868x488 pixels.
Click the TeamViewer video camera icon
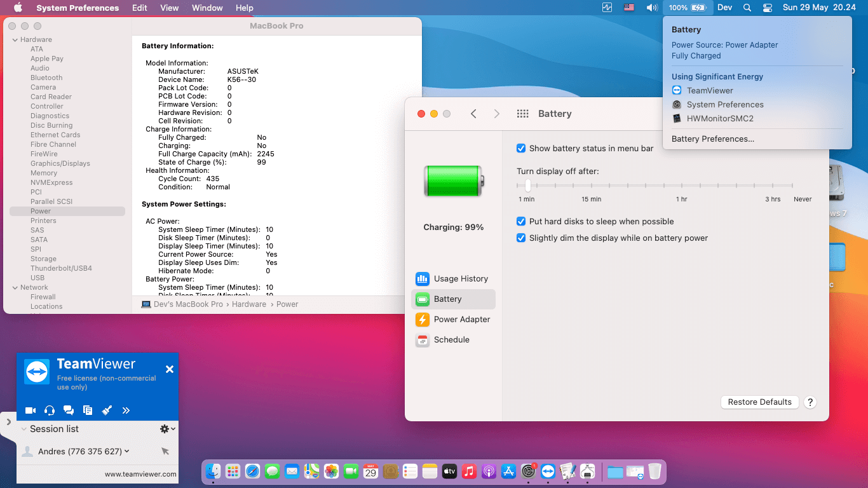(30, 410)
